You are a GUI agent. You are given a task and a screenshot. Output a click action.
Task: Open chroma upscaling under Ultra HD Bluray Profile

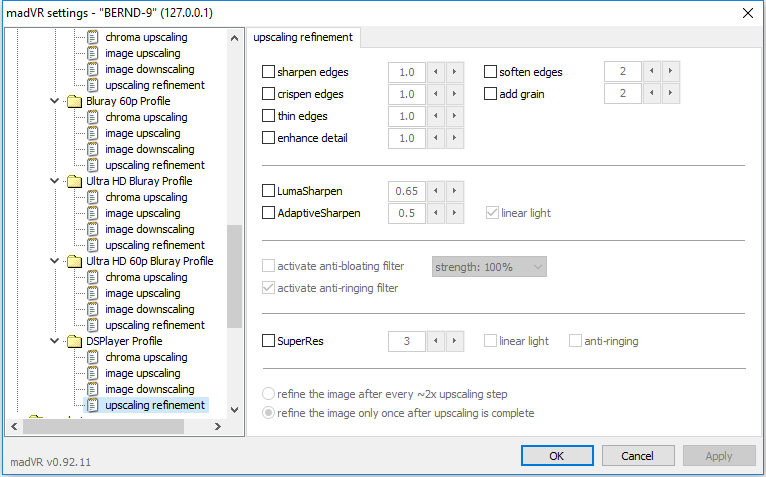coord(146,197)
